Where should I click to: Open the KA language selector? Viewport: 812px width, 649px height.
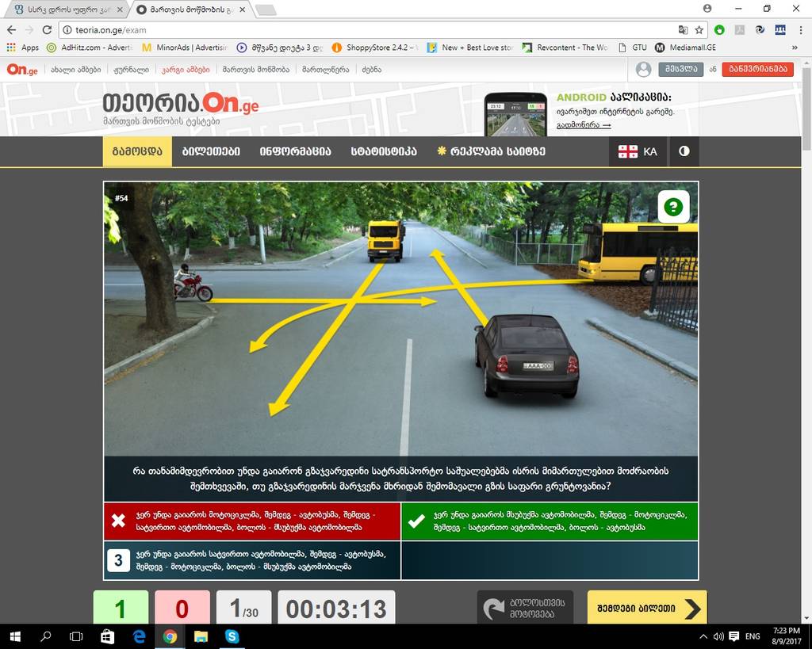click(x=638, y=151)
